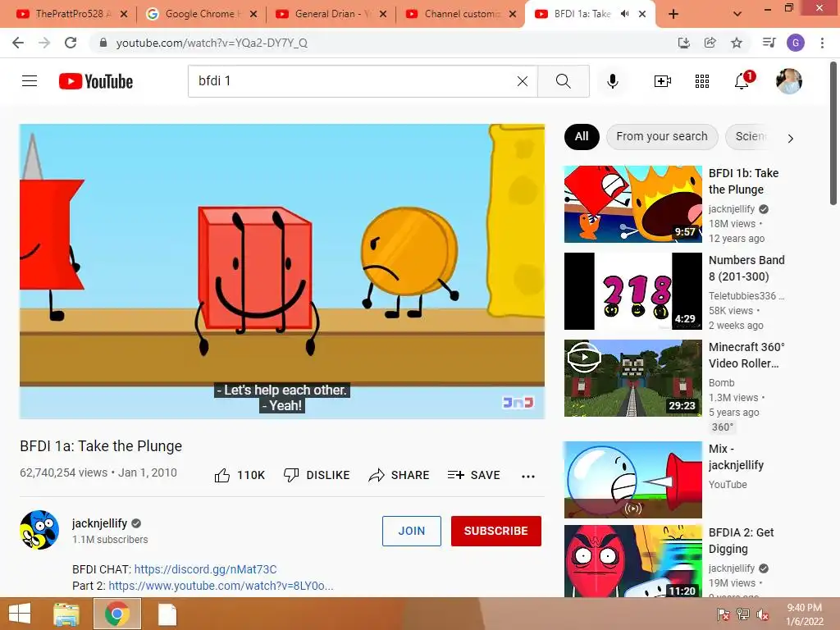Install app icon in address bar

coord(683,43)
